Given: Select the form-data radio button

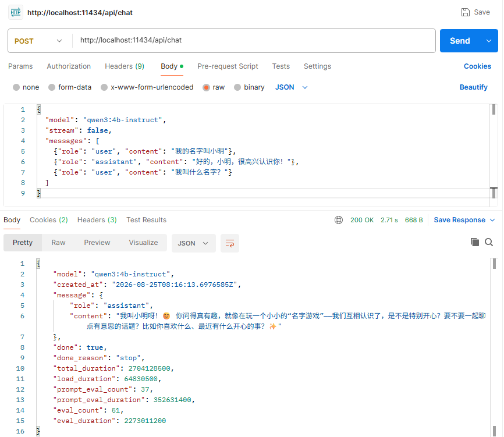Looking at the screenshot, I should pos(52,87).
